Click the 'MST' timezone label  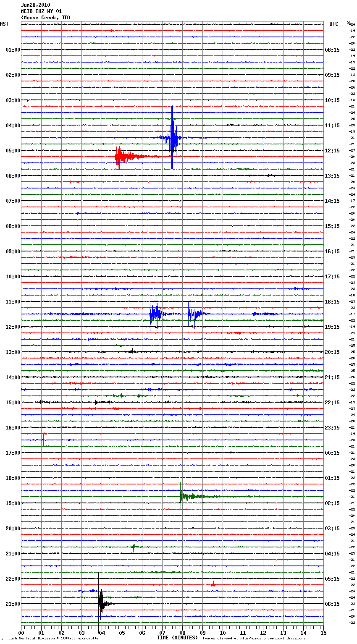4,24
